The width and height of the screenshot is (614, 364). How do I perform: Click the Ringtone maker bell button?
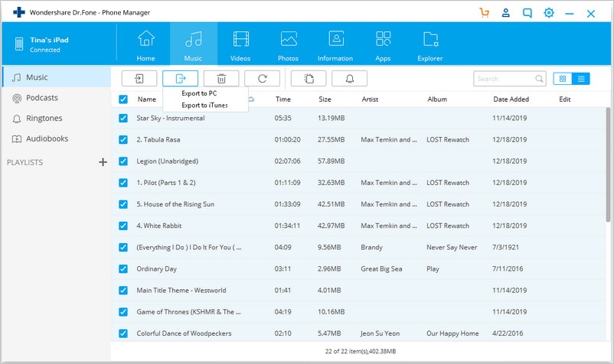349,79
